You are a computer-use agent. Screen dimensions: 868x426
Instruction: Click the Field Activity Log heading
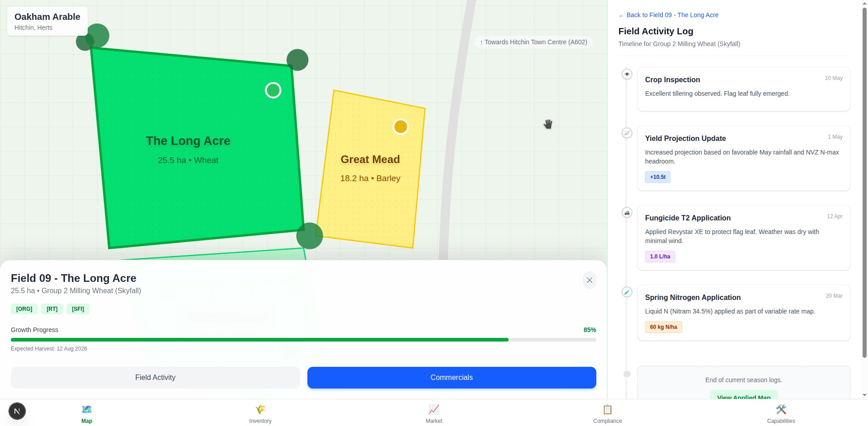(656, 31)
